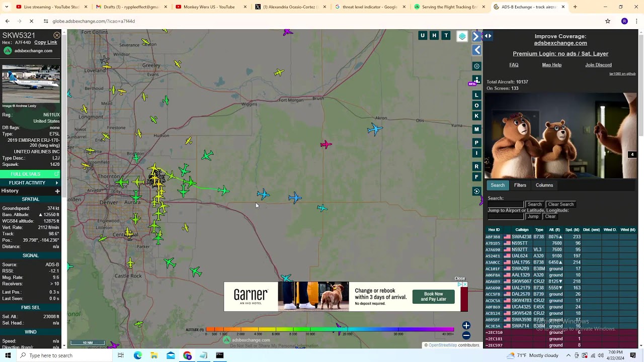Open map settings gear icon
Screen dimensions: 644x362
coord(476,66)
